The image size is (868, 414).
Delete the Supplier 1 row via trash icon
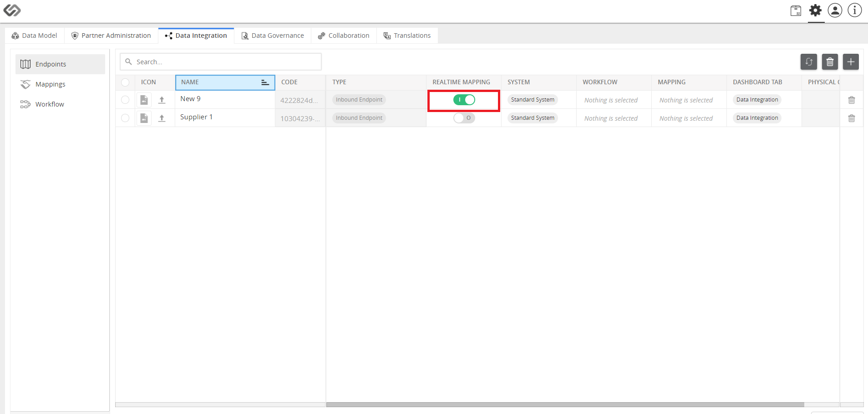pos(852,118)
